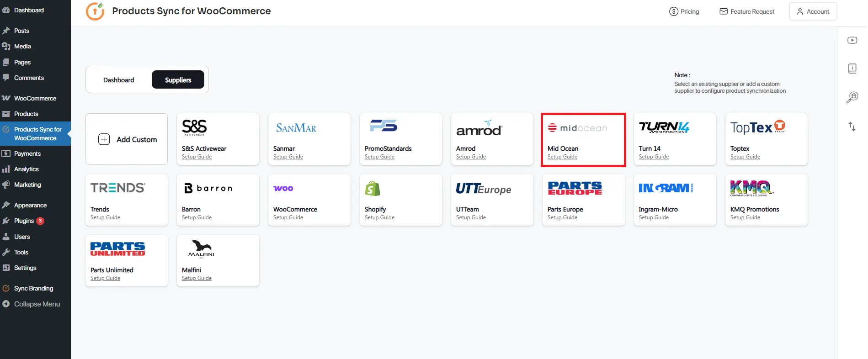Click the plus icon on Add Custom card

[x=104, y=139]
